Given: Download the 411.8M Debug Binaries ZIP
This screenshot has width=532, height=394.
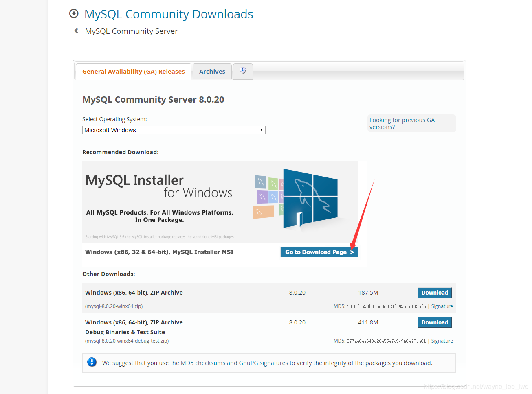Looking at the screenshot, I should point(435,322).
